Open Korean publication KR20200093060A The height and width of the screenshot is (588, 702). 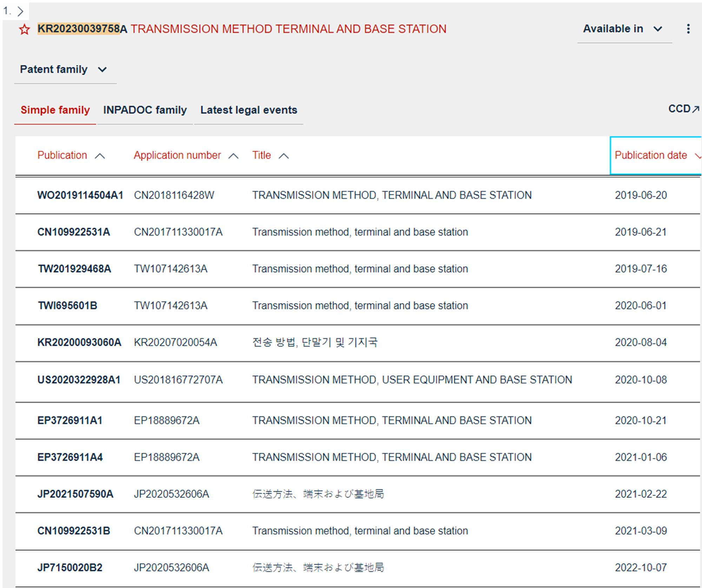pyautogui.click(x=79, y=342)
